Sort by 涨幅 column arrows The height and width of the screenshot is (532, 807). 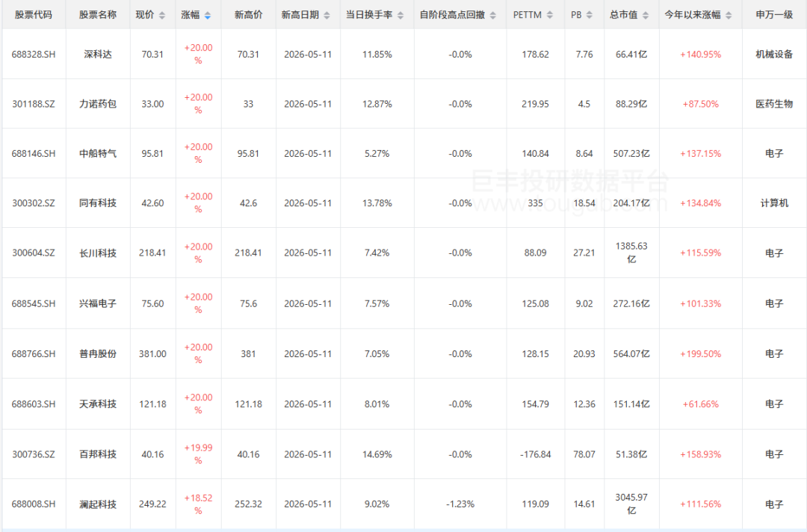[x=208, y=16]
